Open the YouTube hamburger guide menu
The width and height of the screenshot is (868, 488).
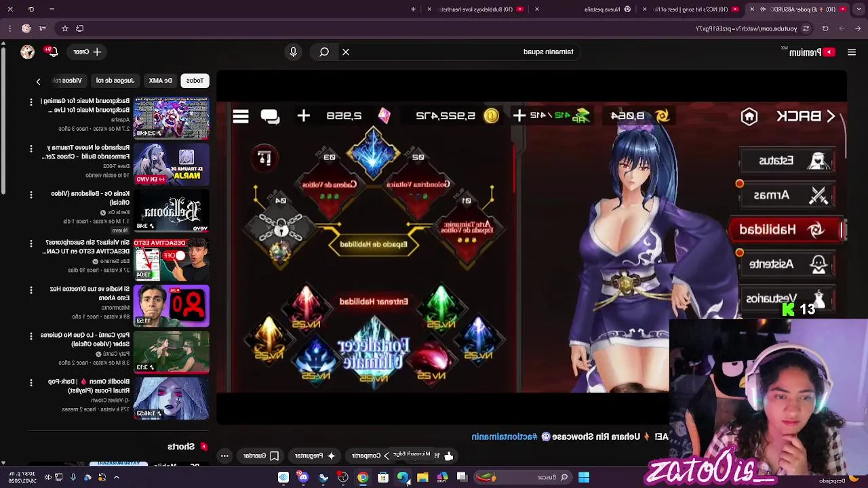pyautogui.click(x=852, y=52)
